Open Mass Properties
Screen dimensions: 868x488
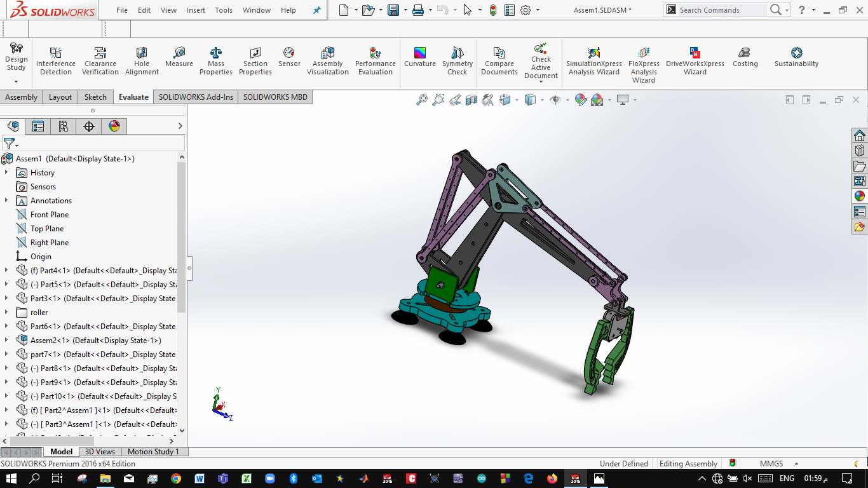tap(216, 61)
